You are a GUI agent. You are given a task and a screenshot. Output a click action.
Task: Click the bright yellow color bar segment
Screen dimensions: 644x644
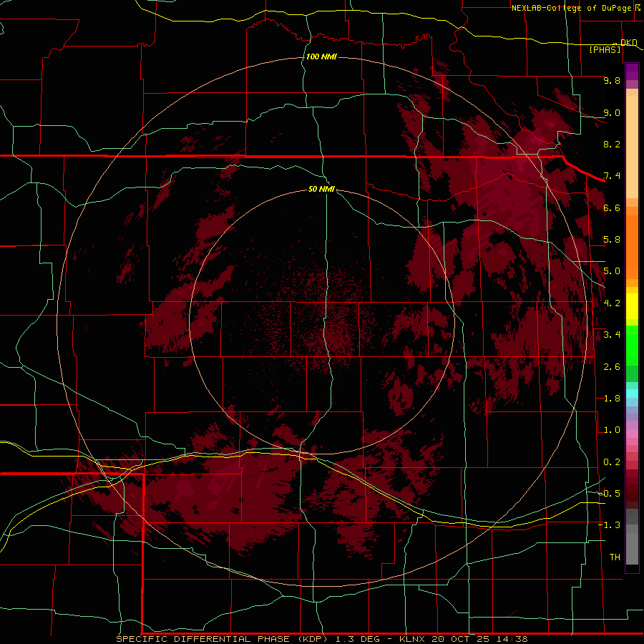[x=632, y=306]
